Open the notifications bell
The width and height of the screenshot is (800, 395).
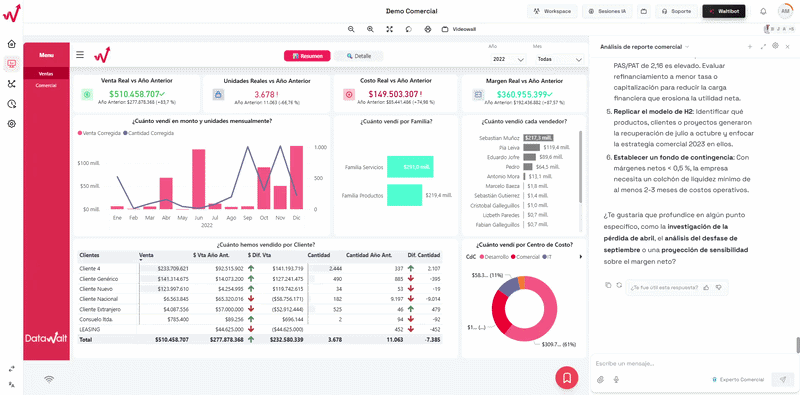(x=763, y=11)
